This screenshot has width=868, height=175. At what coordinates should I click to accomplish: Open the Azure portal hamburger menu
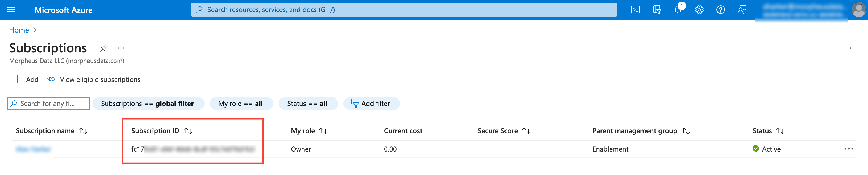click(11, 10)
